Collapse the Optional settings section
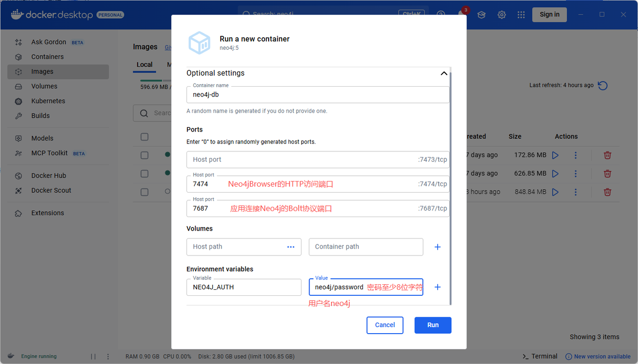The height and width of the screenshot is (364, 638). pyautogui.click(x=444, y=73)
